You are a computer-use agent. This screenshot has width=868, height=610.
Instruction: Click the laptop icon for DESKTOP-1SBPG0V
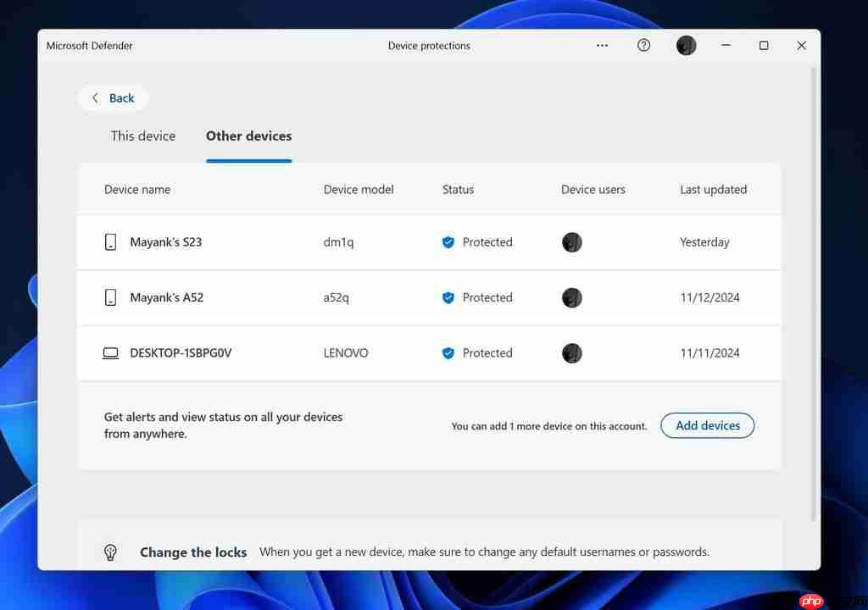(x=111, y=353)
